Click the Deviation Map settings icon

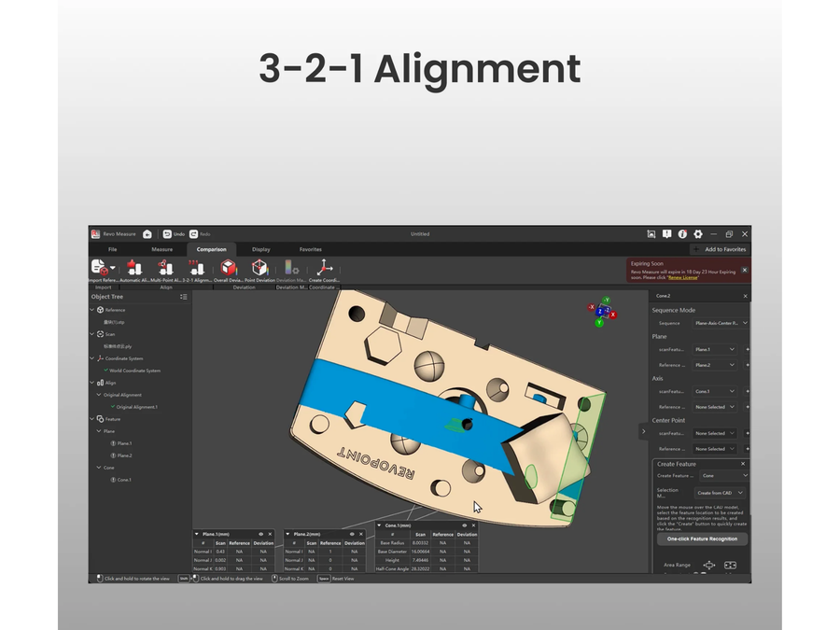pos(291,267)
